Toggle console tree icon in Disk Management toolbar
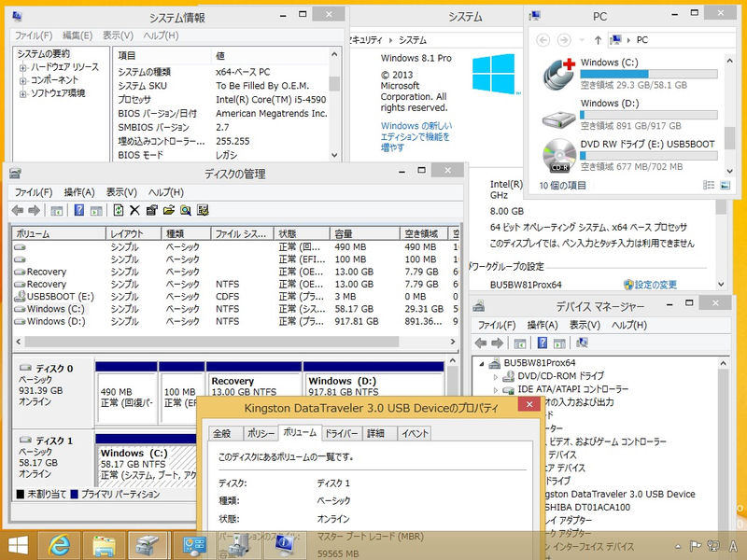This screenshot has height=560, width=747. (x=57, y=211)
